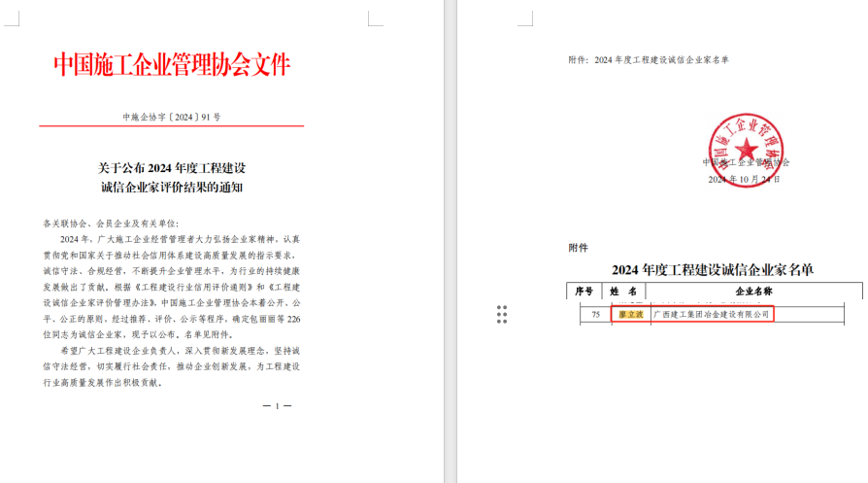The height and width of the screenshot is (483, 868).
Task: Click the bold notice title 关于公布 2024 年度工程建设
Action: [x=172, y=168]
